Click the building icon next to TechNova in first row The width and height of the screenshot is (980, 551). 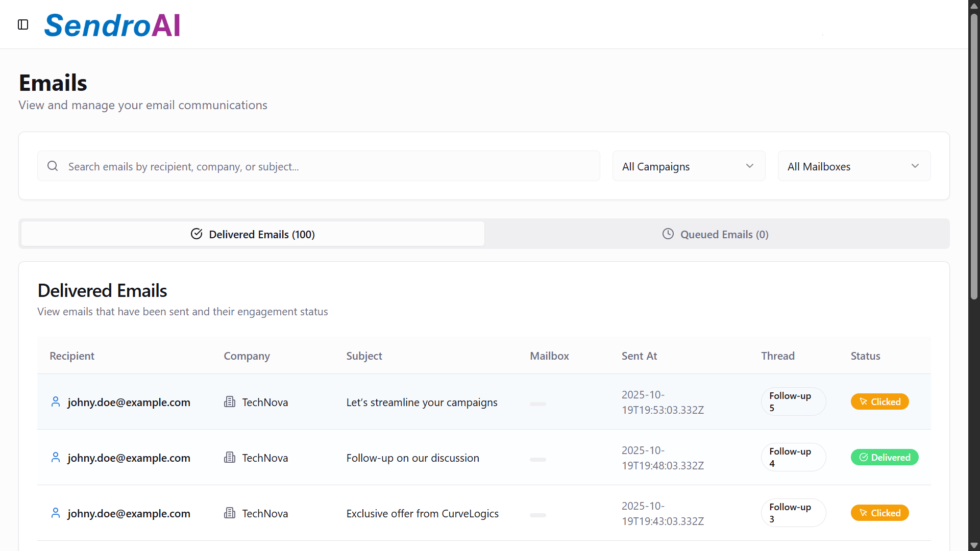tap(230, 402)
